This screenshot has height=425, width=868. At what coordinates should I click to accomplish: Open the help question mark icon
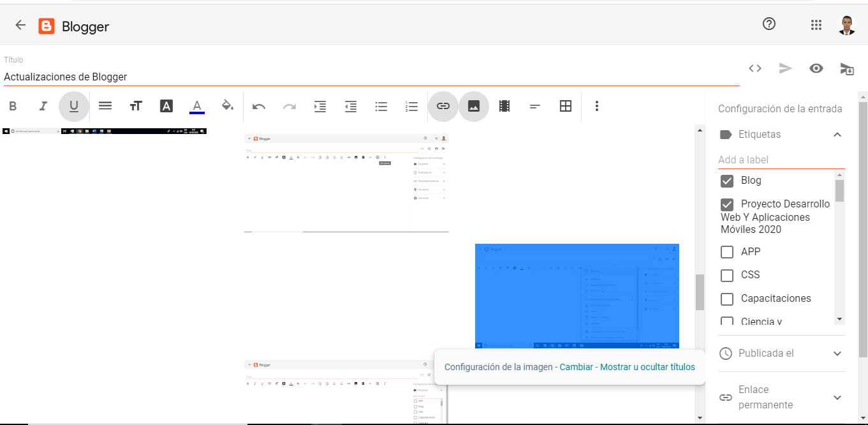(769, 24)
